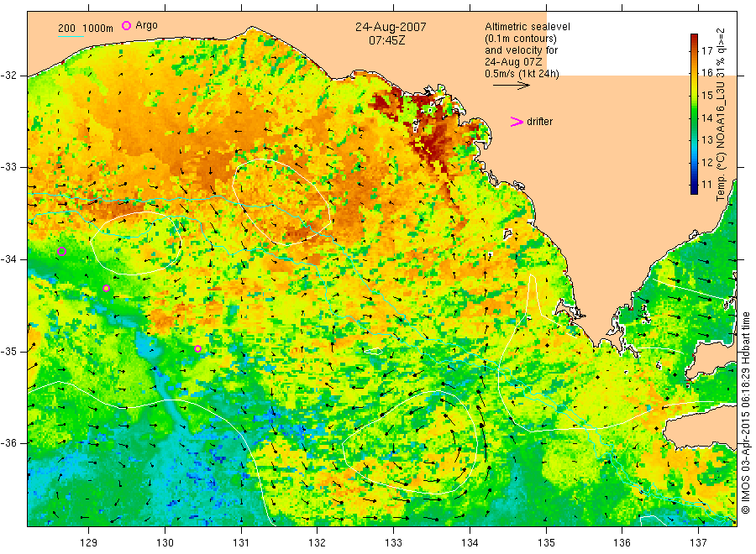Click the 0.5m/s velocity scale arrow

(x=512, y=86)
